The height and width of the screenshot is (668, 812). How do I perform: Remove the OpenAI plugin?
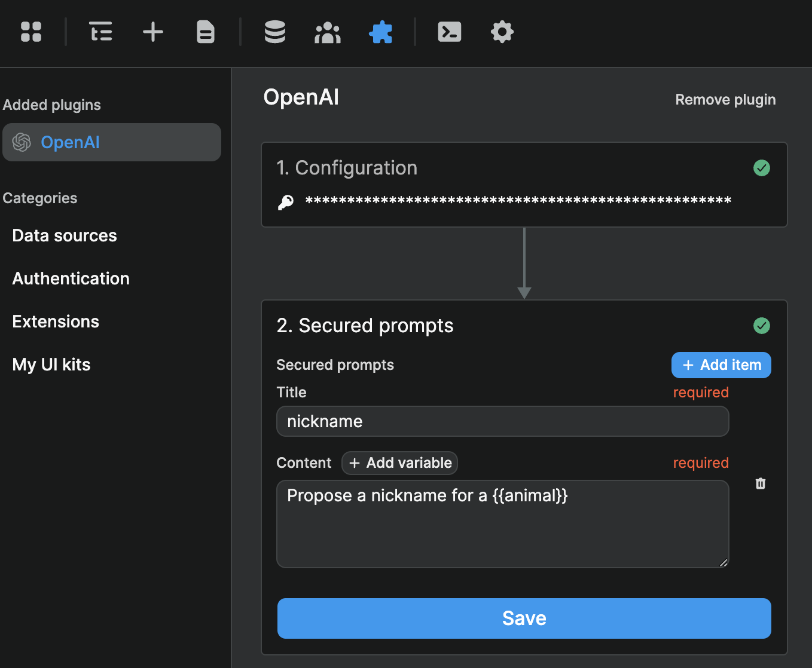(x=725, y=100)
